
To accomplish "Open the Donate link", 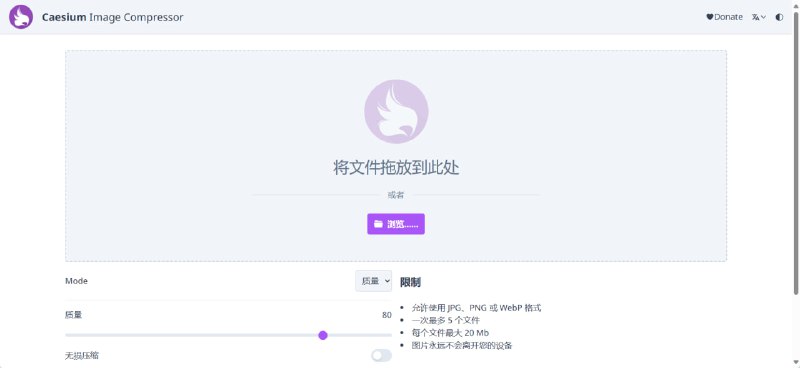I will 724,17.
